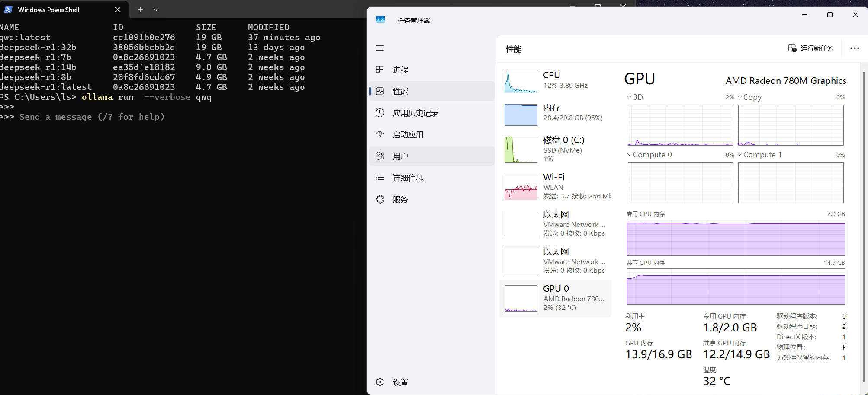Click the Users (用户) people icon
This screenshot has width=868, height=395.
(x=380, y=156)
